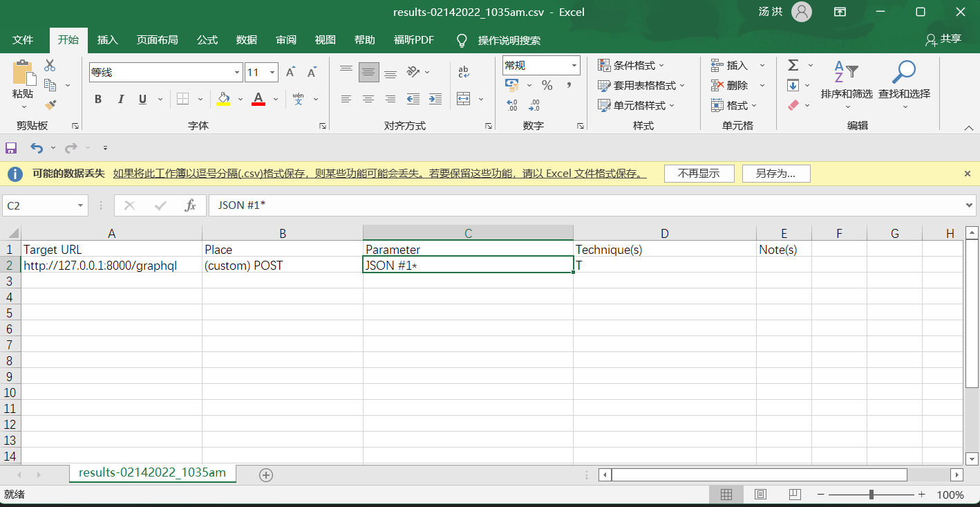The height and width of the screenshot is (507, 980).
Task: Open number format dropdown 常规
Action: coord(574,65)
